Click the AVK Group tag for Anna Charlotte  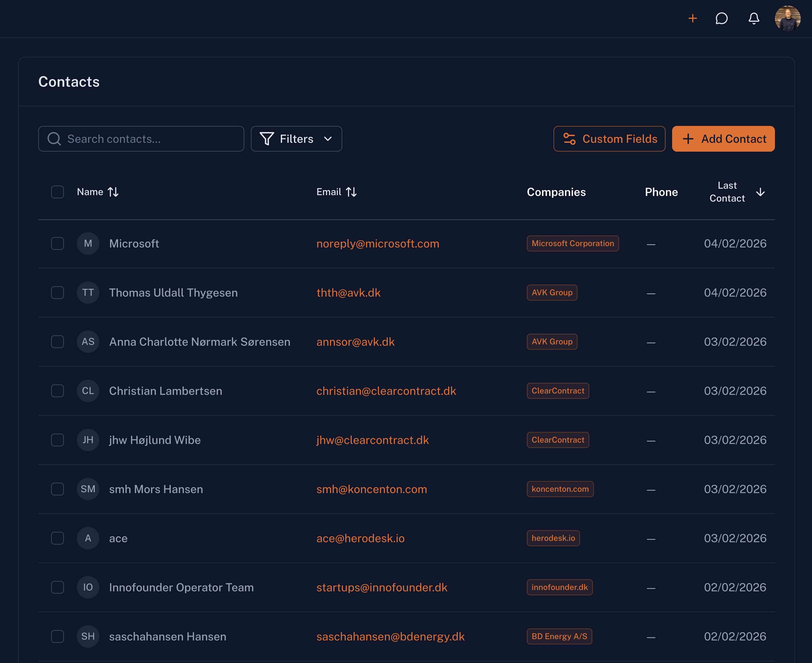(552, 341)
